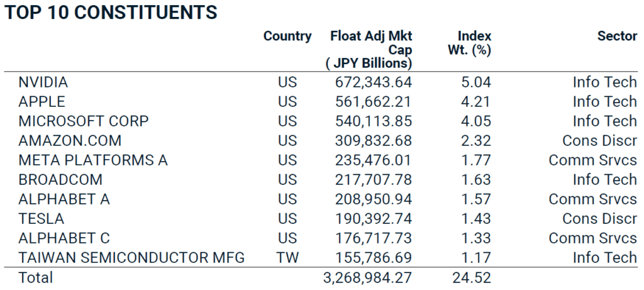
Task: Click the Country column header
Action: point(287,36)
